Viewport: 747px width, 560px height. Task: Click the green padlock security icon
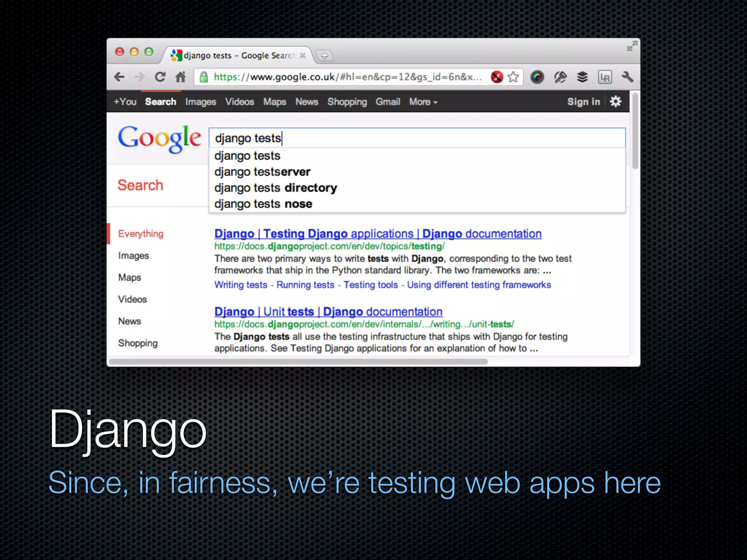pyautogui.click(x=204, y=77)
